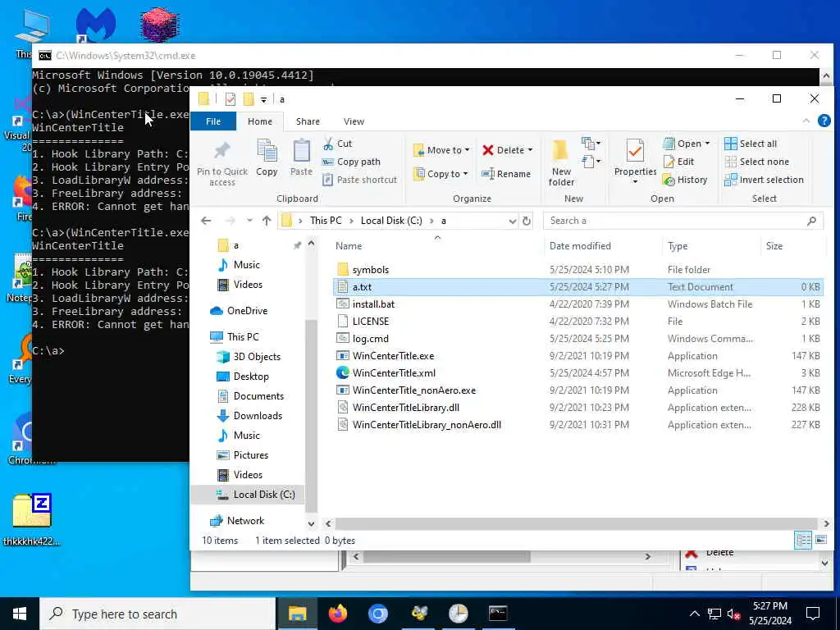This screenshot has height=630, width=840.
Task: Open Customize Quick Access Toolbar dropdown
Action: [x=263, y=100]
